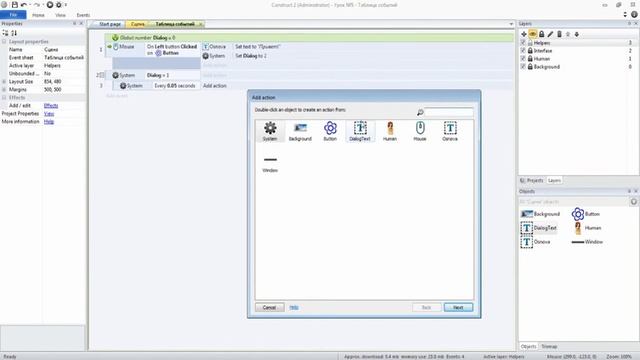
Task: Open Help link in Add action dialog
Action: click(294, 307)
